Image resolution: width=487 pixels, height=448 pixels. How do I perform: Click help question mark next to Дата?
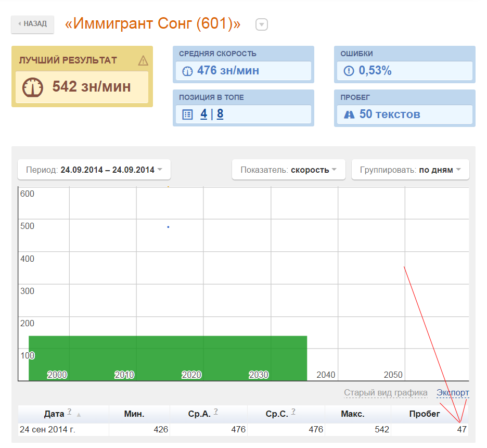point(69,412)
